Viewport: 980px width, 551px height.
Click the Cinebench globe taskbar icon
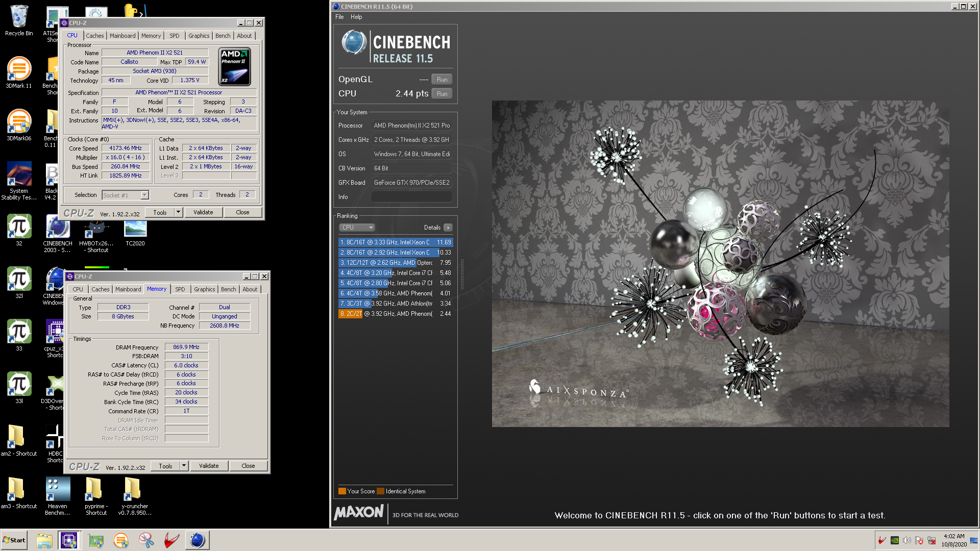(198, 540)
